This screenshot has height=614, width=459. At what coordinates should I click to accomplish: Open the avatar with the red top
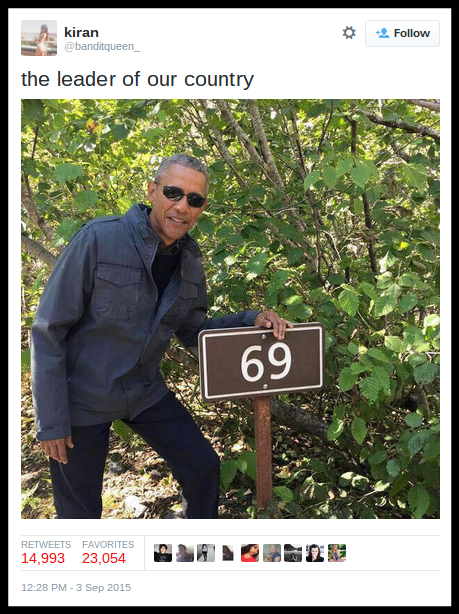[250, 553]
